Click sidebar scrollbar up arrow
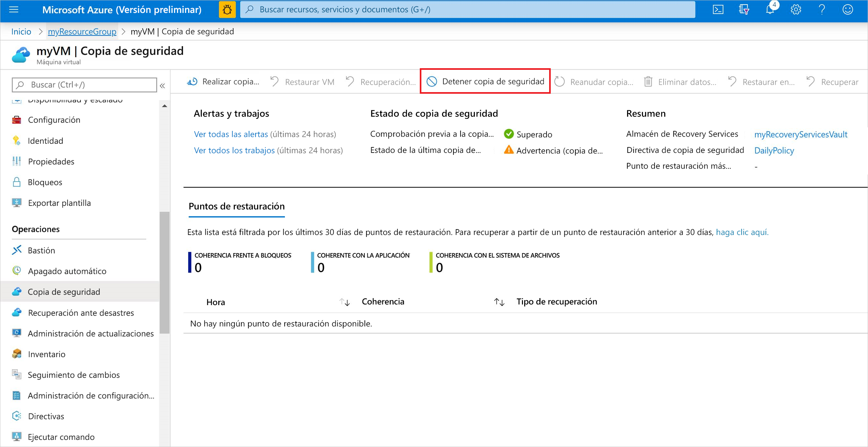The width and height of the screenshot is (868, 447). tap(164, 106)
